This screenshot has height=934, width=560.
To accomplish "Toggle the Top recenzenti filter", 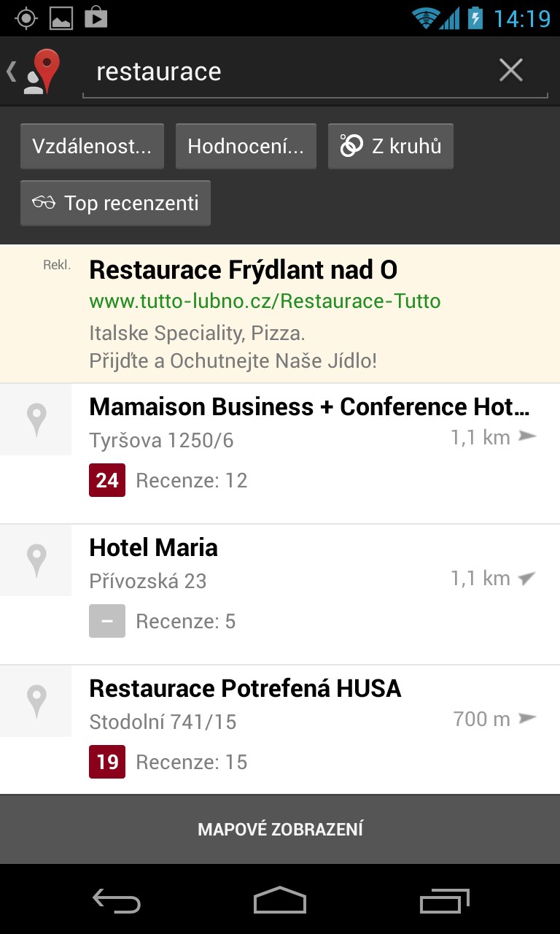I will [x=115, y=203].
